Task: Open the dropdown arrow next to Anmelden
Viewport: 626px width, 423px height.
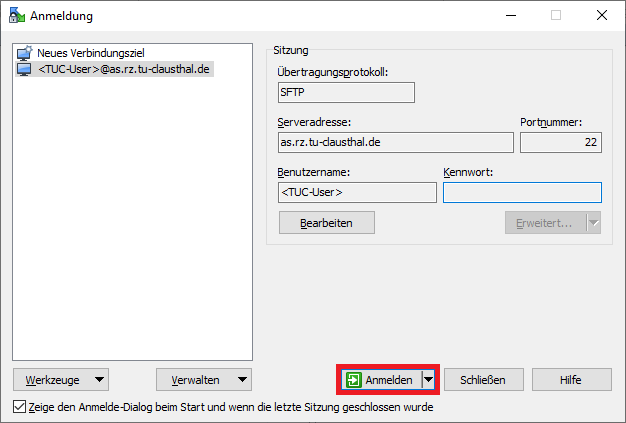Action: [429, 380]
